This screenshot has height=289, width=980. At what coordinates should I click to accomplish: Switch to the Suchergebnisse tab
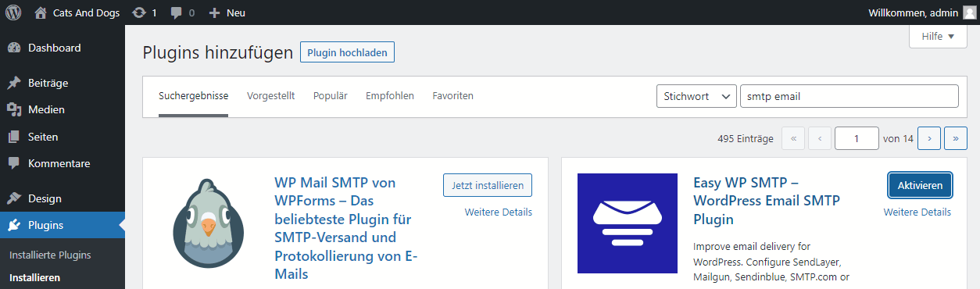(x=193, y=96)
